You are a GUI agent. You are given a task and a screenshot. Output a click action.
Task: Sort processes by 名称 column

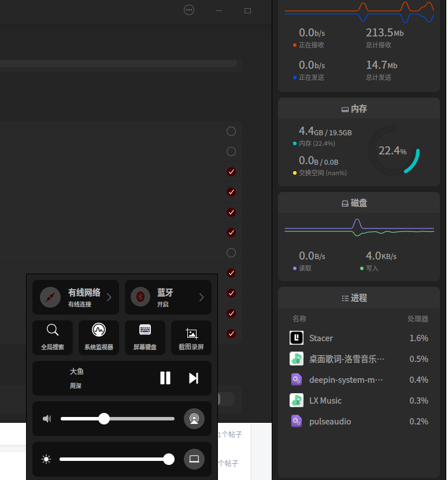point(299,319)
